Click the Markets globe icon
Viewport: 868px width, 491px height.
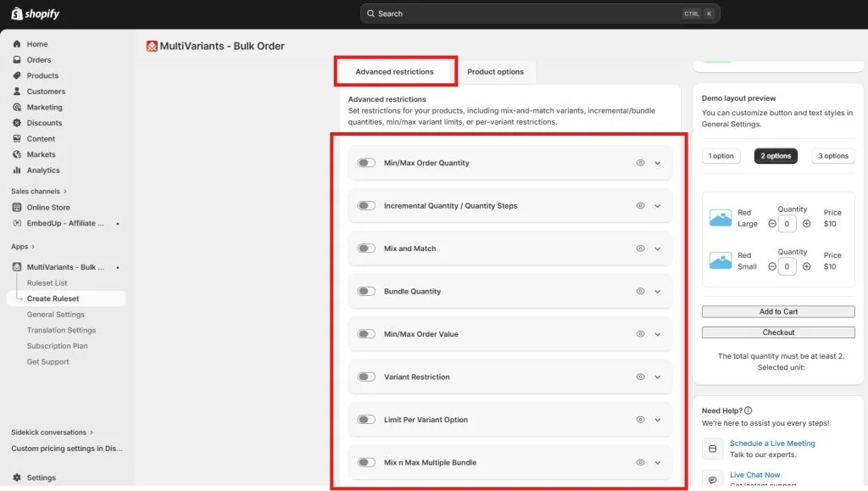[x=17, y=154]
